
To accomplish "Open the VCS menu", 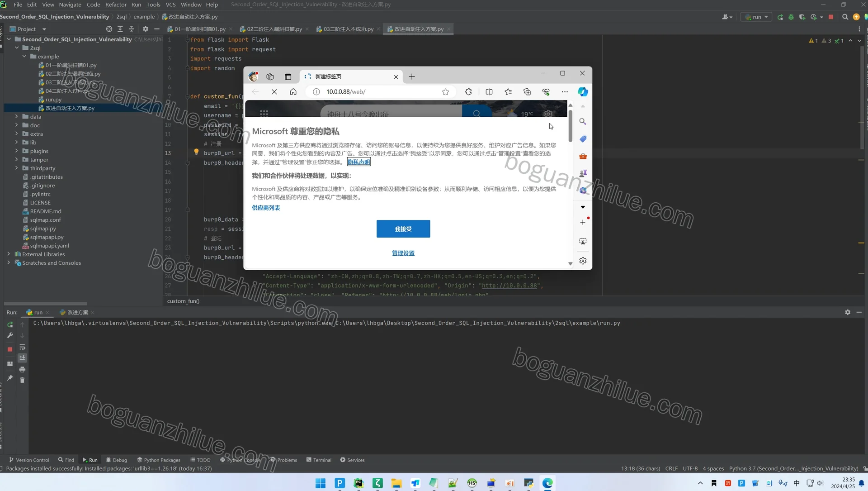I will (170, 5).
